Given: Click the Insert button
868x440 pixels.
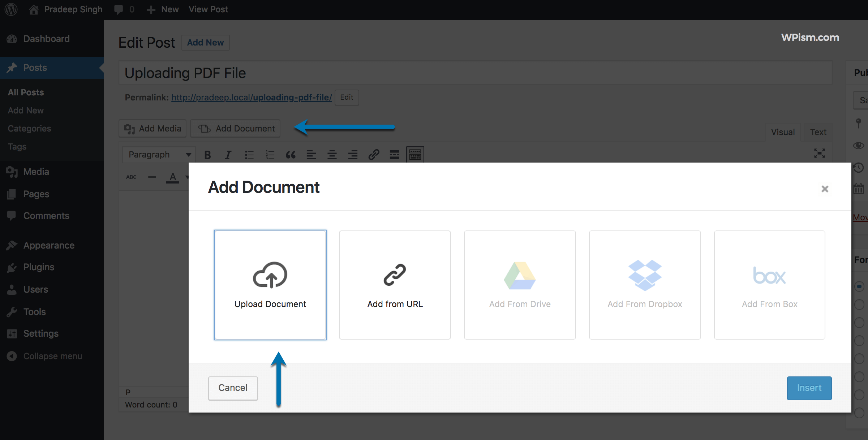Looking at the screenshot, I should [809, 388].
